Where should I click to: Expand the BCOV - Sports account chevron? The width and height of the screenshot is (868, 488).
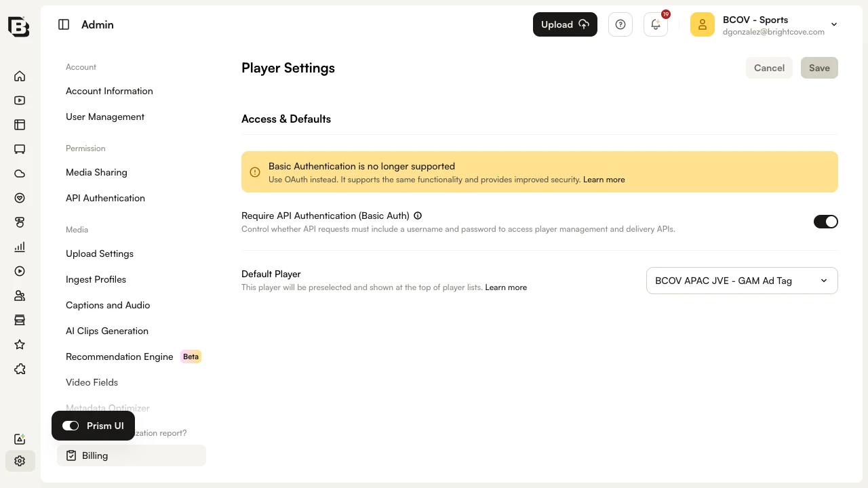click(834, 24)
